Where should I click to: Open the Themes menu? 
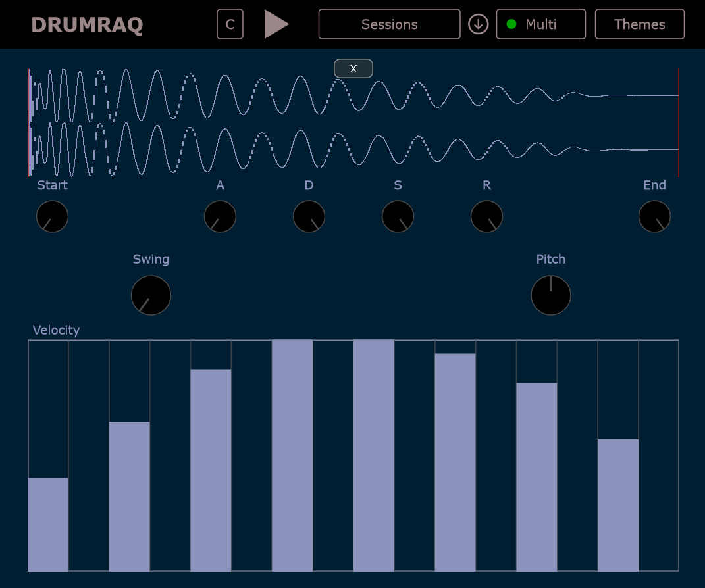[639, 24]
